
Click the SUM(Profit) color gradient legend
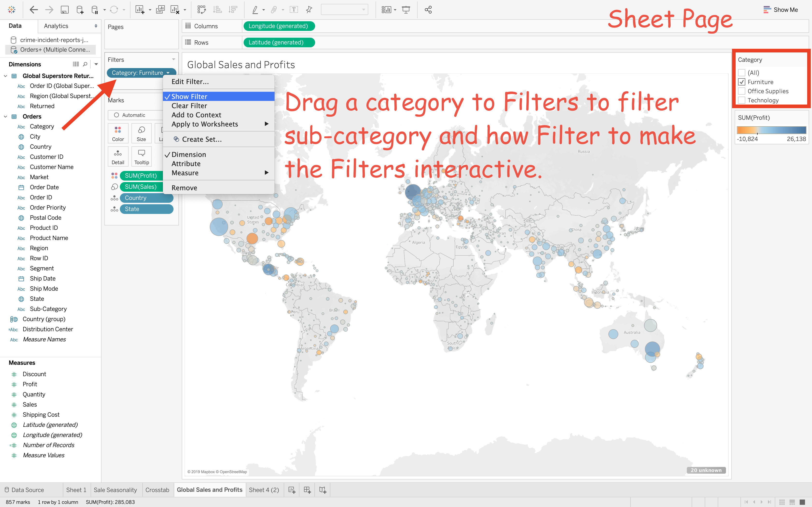pyautogui.click(x=771, y=130)
